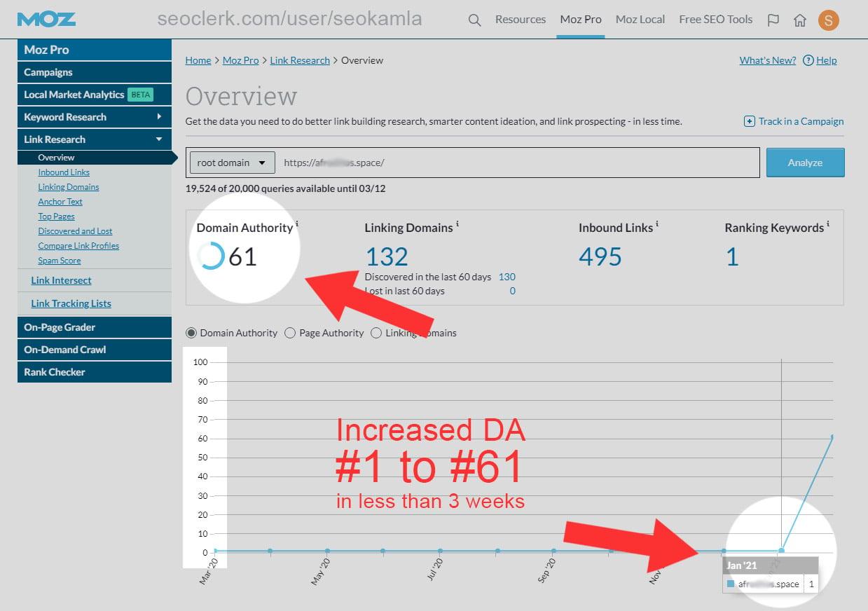Open the root domain dropdown
The width and height of the screenshot is (868, 611).
(x=231, y=162)
